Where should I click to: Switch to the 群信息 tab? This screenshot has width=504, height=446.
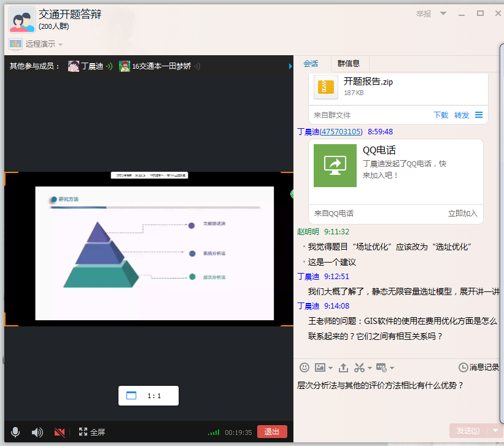(349, 63)
